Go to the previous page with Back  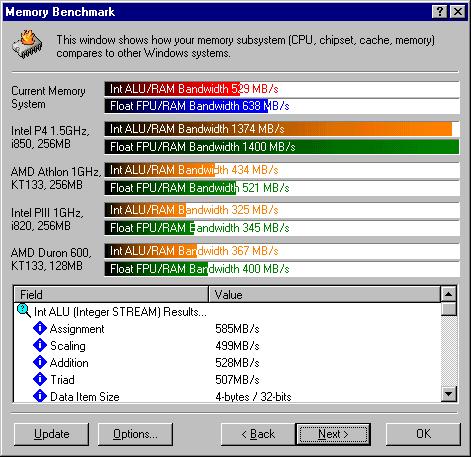[258, 434]
